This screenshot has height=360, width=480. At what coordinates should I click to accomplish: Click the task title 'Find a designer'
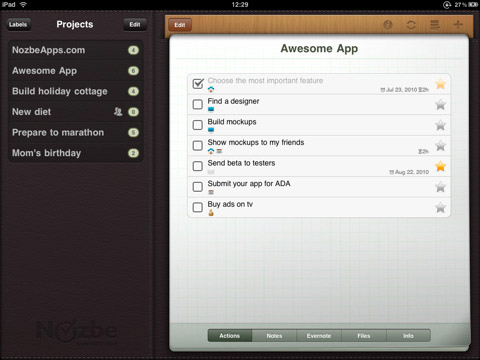[233, 101]
